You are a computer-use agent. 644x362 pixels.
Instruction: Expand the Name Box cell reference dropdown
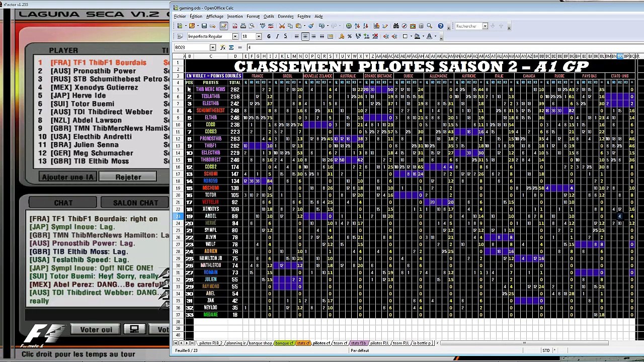click(213, 47)
